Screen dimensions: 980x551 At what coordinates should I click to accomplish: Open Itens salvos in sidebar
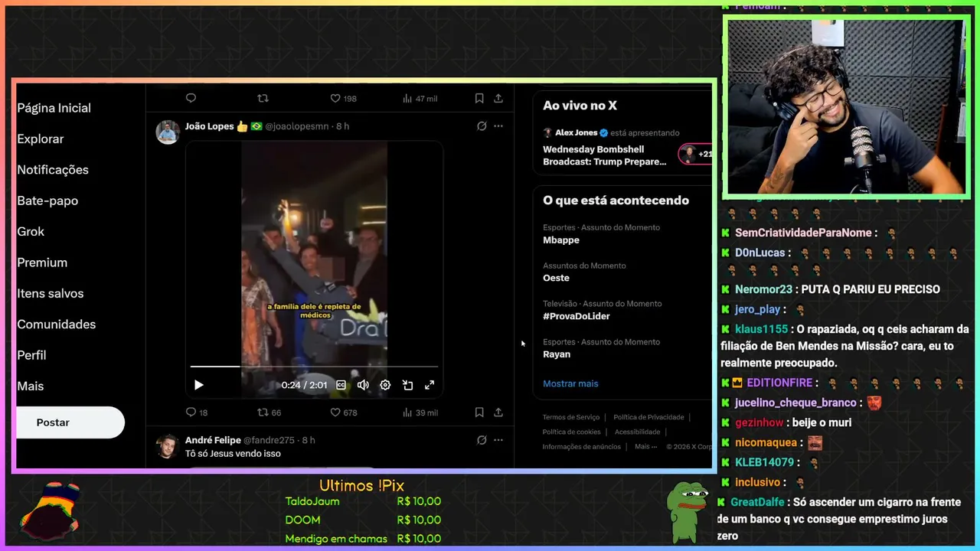click(x=51, y=293)
